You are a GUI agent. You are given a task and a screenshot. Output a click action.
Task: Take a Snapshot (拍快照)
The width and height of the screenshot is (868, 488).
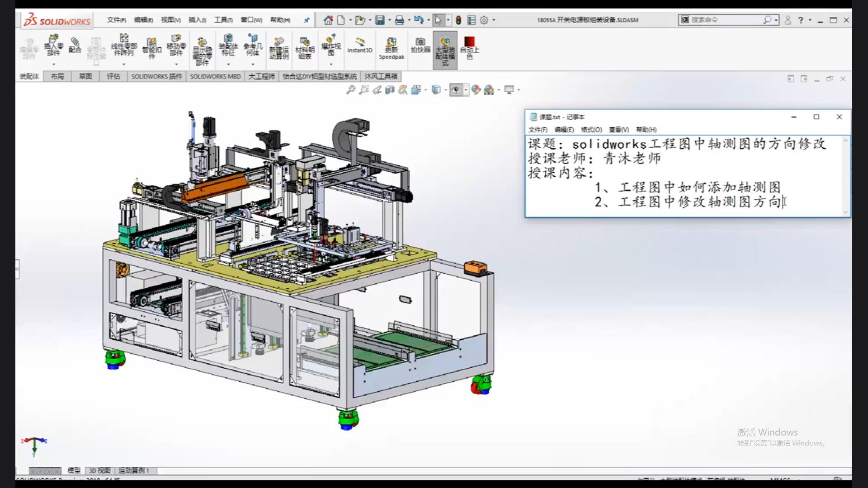(x=420, y=45)
